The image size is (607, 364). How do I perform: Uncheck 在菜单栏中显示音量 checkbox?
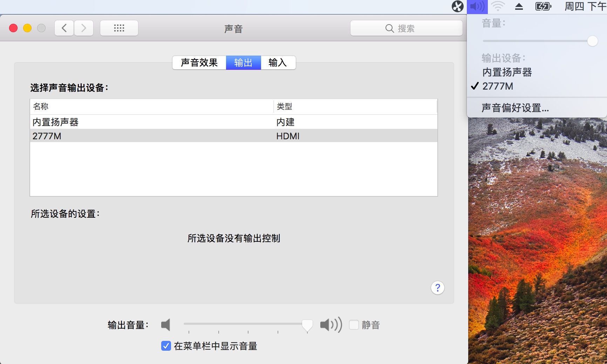(166, 346)
